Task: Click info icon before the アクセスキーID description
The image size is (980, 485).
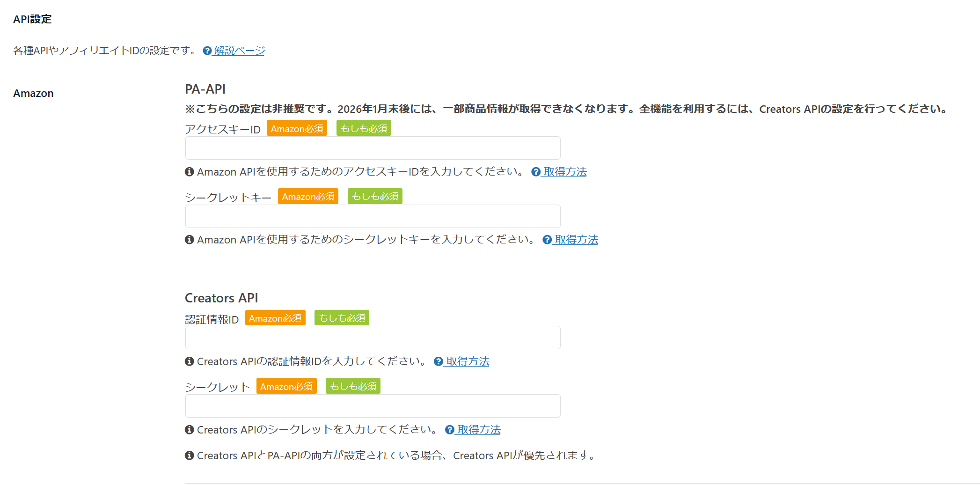Action: pos(190,172)
